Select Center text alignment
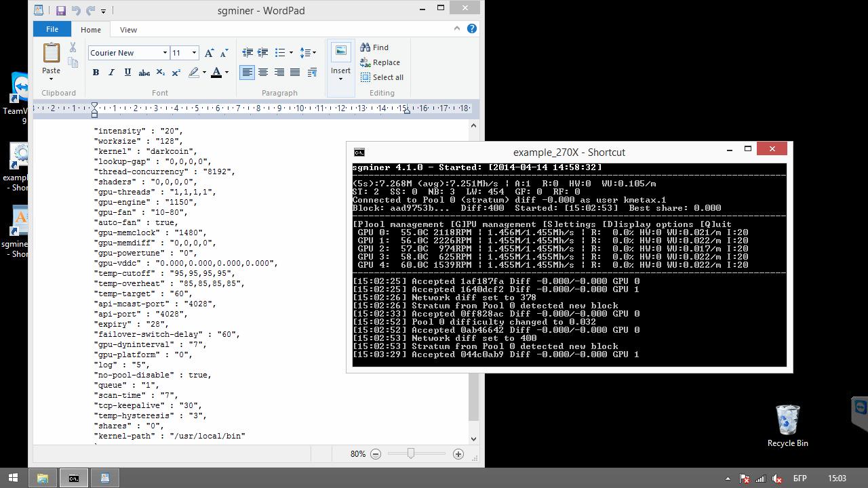Screen dimensions: 868x488 (263, 73)
